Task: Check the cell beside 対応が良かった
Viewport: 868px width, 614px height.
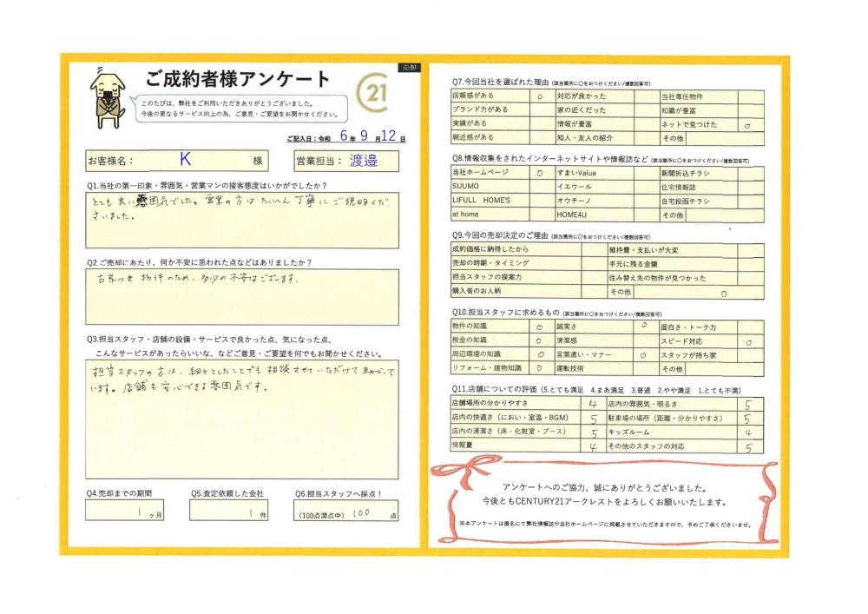Action: pos(647,96)
